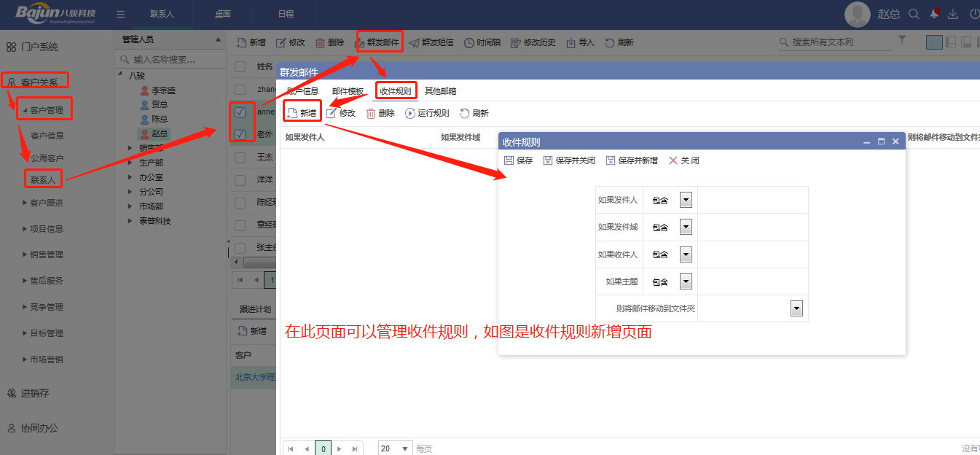Screen dimensions: 980x455
Task: Click the download icon in top header
Action: point(952,14)
